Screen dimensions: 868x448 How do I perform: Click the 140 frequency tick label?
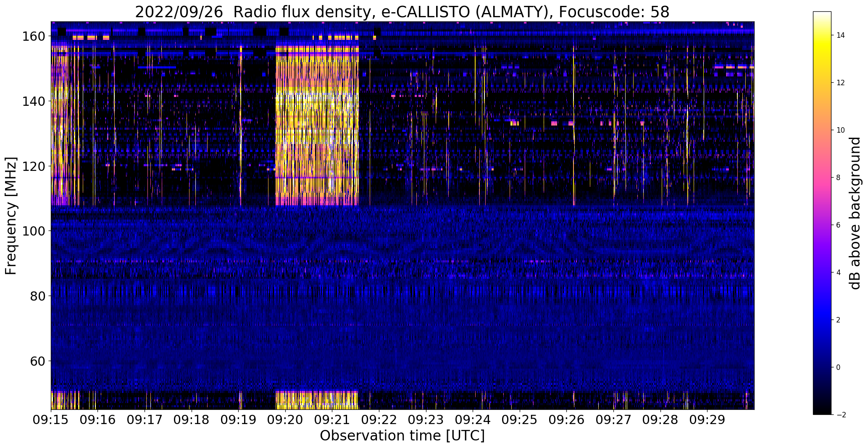coord(34,101)
